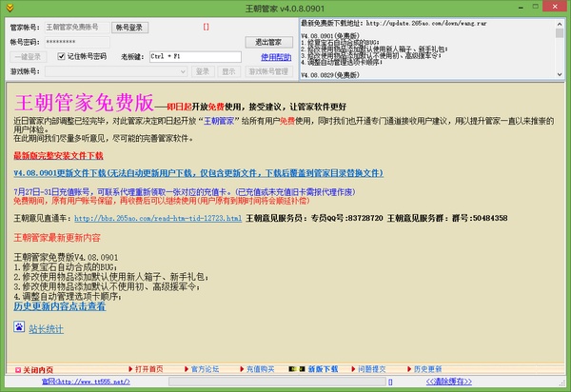Open the 官方论坛 bottom tab
This screenshot has height=392, width=571.
205,369
